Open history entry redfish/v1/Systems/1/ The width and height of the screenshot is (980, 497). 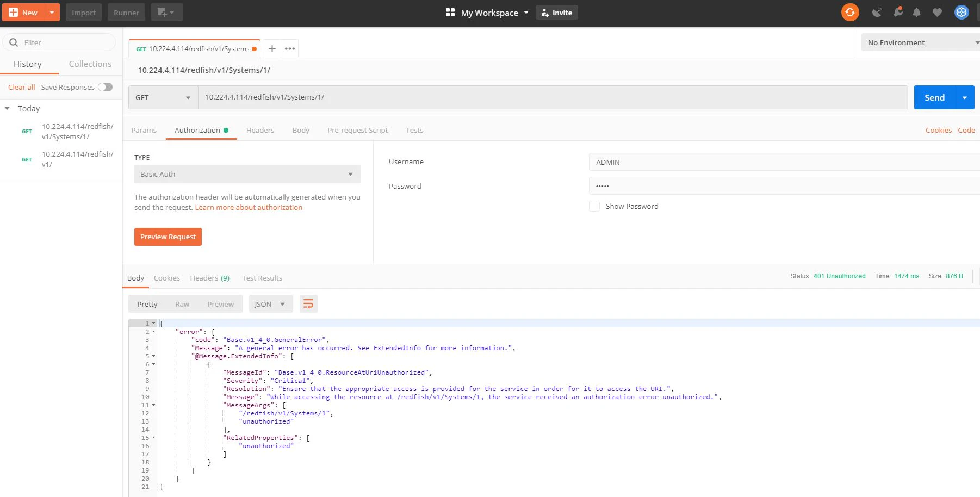pyautogui.click(x=77, y=132)
